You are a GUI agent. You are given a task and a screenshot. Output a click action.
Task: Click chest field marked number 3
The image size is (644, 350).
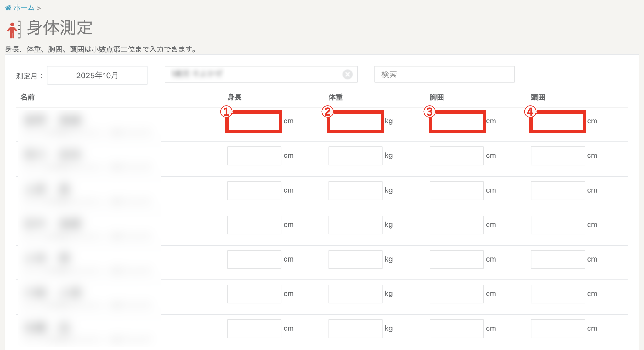point(457,122)
